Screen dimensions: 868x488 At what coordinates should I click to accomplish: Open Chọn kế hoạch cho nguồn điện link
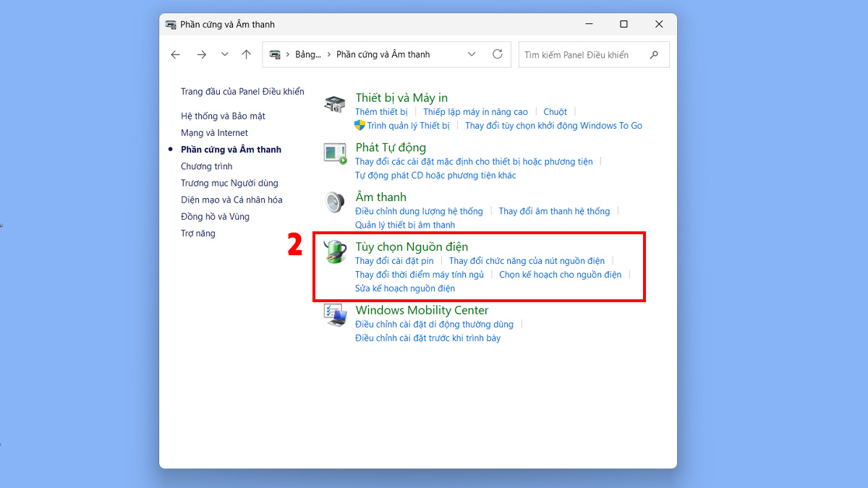pyautogui.click(x=560, y=275)
